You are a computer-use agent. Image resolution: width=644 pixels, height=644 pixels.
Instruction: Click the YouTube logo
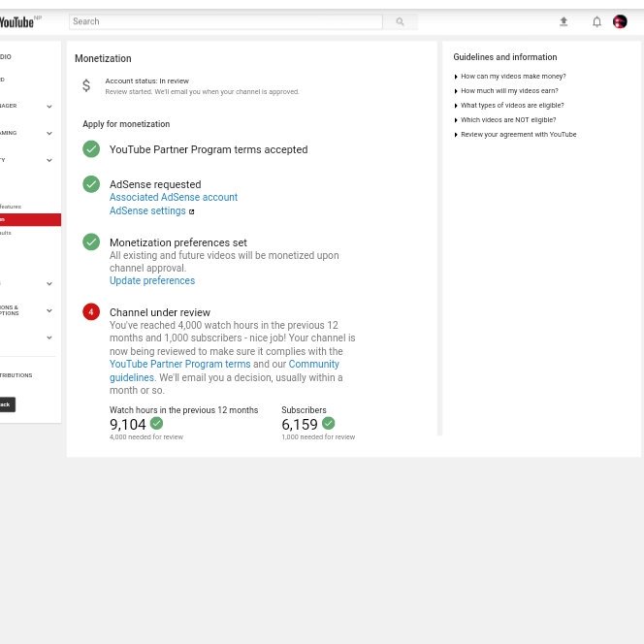[16, 21]
